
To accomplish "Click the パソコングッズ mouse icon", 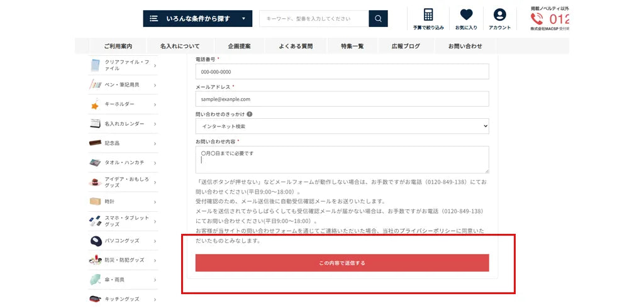I will point(95,241).
